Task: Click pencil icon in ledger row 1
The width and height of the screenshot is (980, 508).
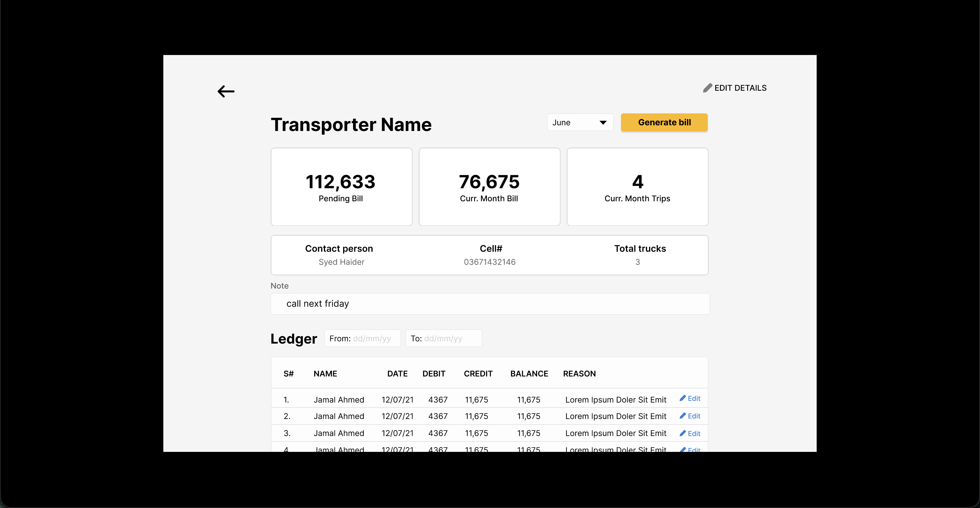Action: [x=683, y=398]
